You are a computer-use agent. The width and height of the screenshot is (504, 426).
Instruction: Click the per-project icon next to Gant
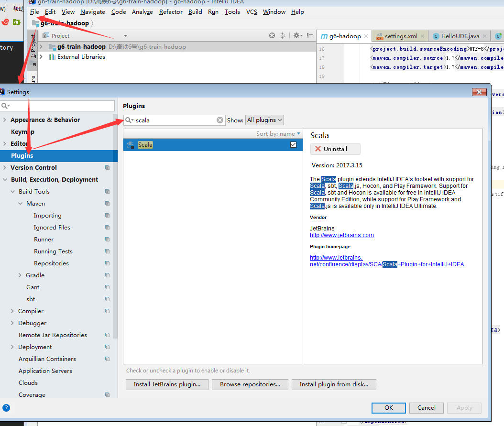[x=108, y=287]
